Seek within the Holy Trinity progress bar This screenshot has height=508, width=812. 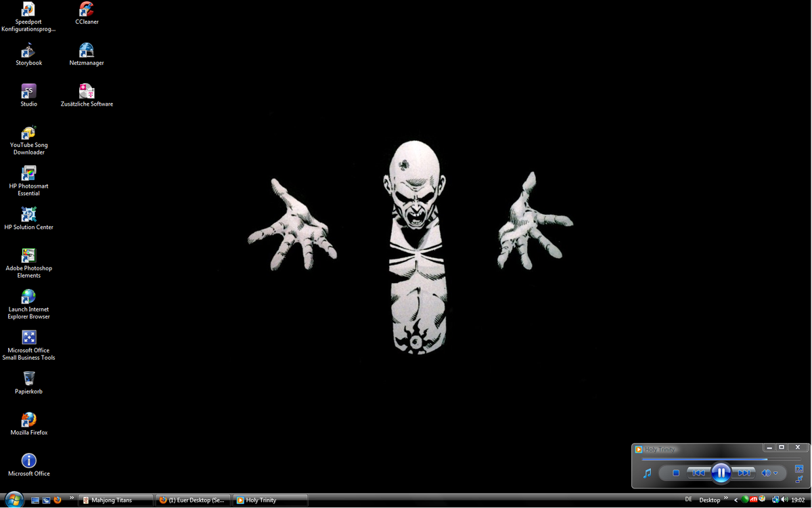click(721, 459)
